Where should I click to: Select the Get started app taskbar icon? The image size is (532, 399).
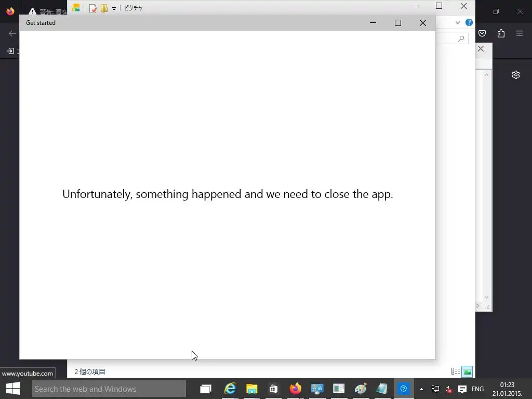(x=403, y=389)
